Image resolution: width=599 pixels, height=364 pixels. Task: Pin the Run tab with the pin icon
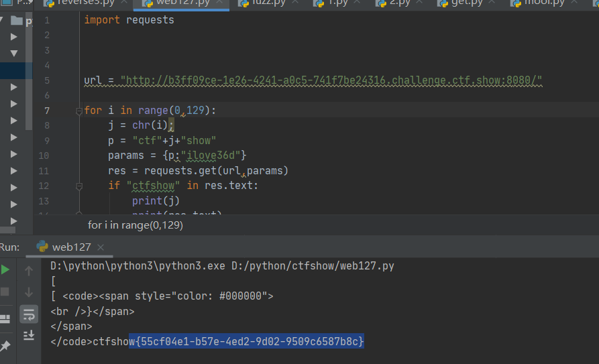click(5, 346)
